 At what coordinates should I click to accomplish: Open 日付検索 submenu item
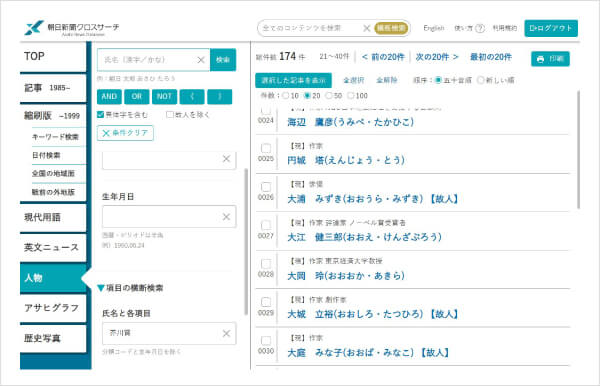(x=46, y=155)
